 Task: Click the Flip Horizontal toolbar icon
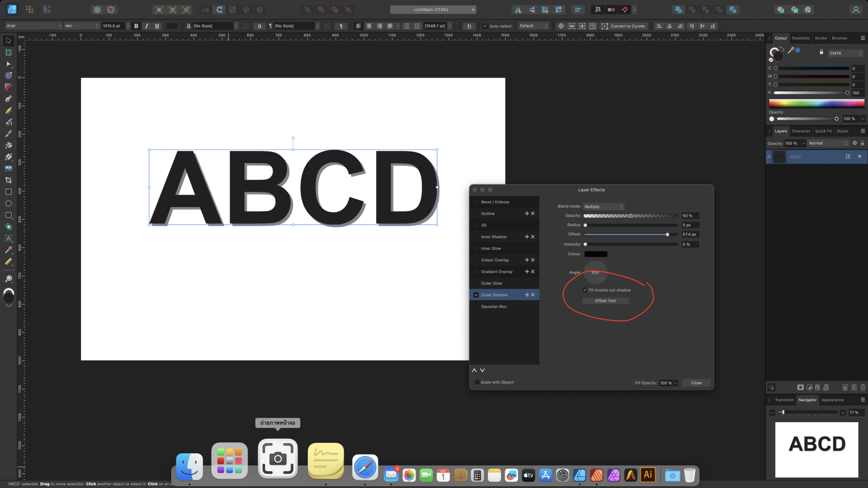(518, 10)
